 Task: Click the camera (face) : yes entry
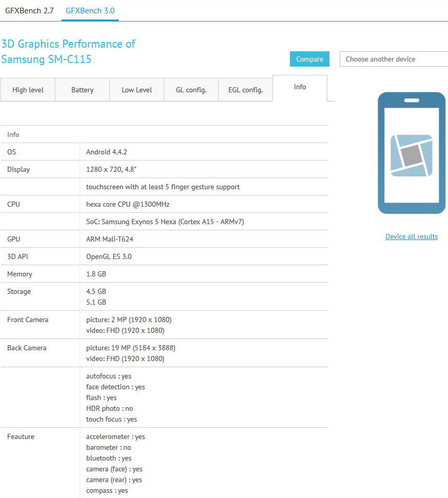pyautogui.click(x=114, y=469)
